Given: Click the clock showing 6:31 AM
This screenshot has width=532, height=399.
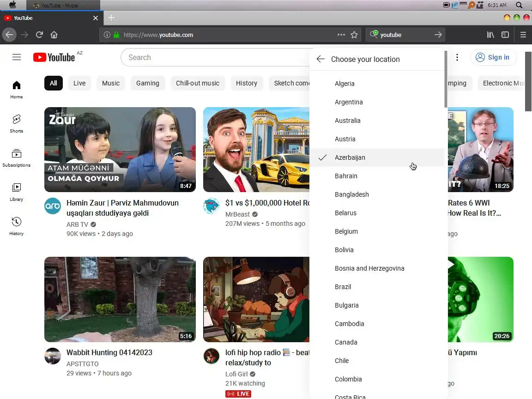Looking at the screenshot, I should [x=497, y=5].
